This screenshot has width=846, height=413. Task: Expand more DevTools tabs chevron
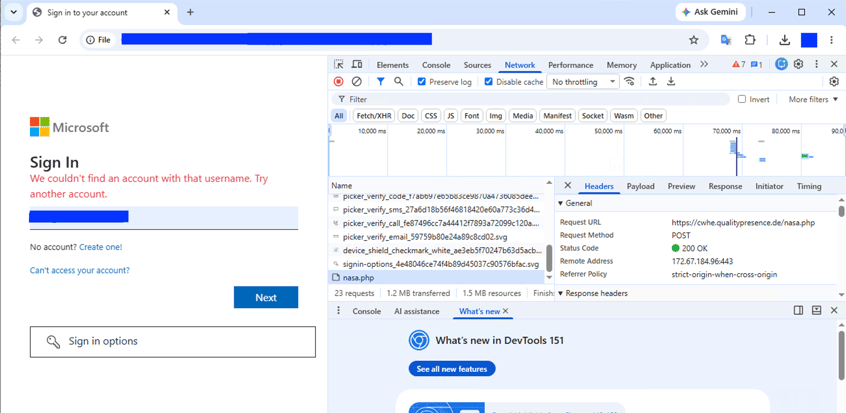click(x=704, y=65)
